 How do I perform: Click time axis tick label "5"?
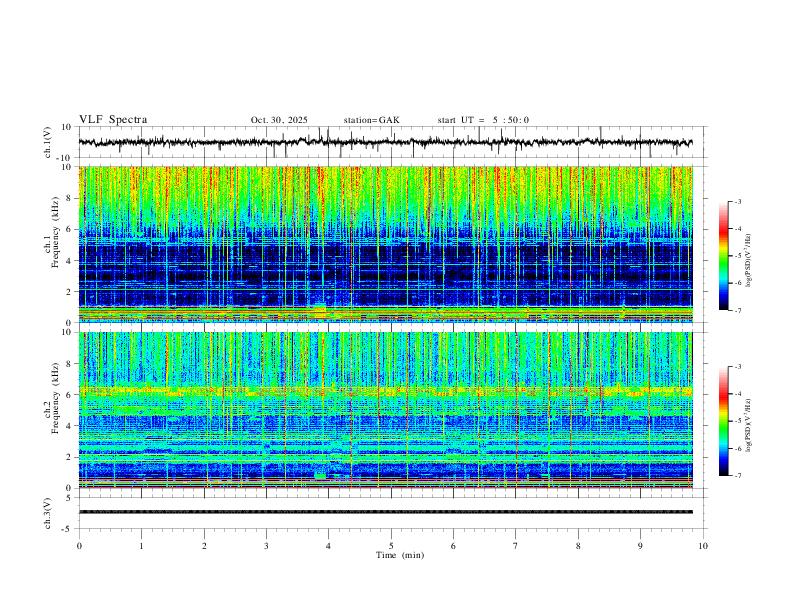click(391, 546)
